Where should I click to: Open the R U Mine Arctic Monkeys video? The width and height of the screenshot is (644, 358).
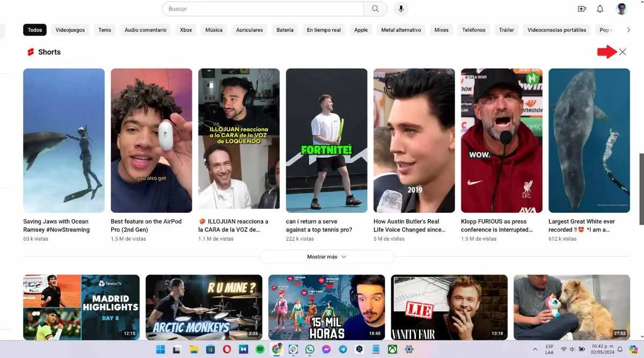point(204,307)
